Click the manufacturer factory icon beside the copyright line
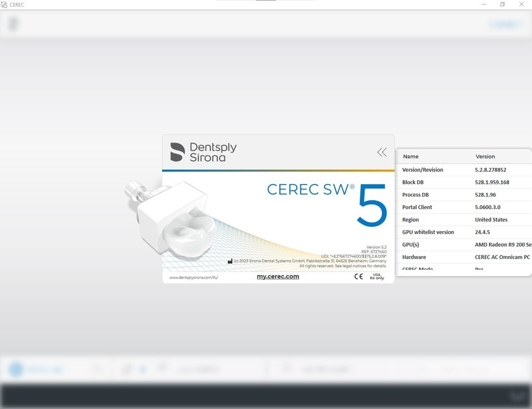This screenshot has width=532, height=409. click(x=229, y=260)
